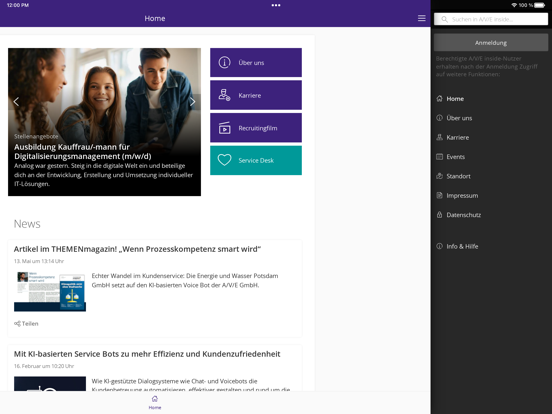The image size is (552, 414).
Task: Open article 'Mit KI-basierten Service Bots'
Action: pyautogui.click(x=147, y=354)
